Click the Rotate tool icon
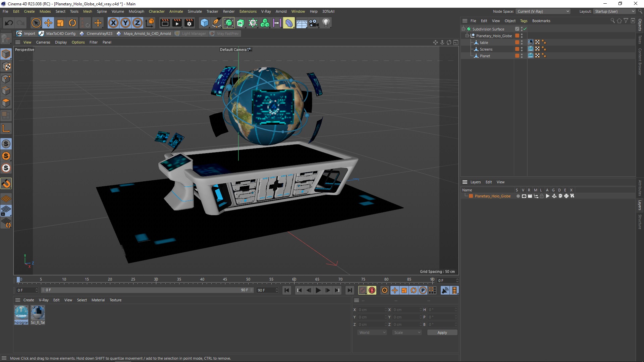644x362 pixels. click(x=72, y=22)
